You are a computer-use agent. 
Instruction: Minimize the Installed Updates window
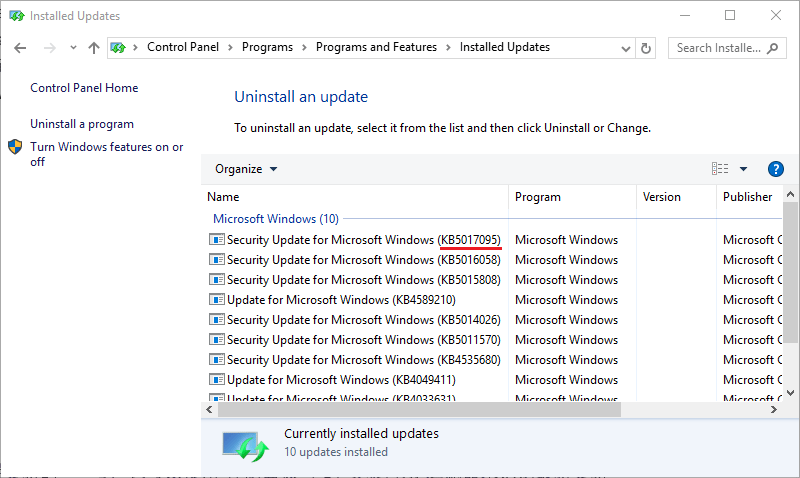tap(685, 16)
